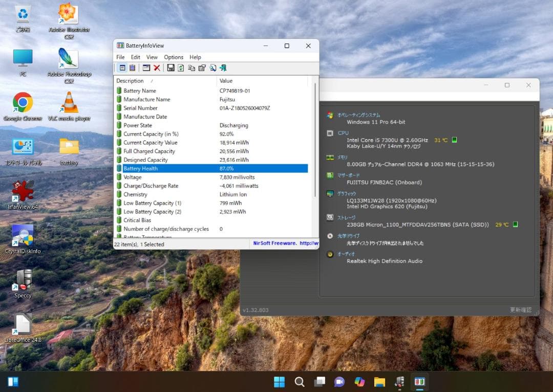
Task: Open the View menu in BatteryInfoView
Action: pyautogui.click(x=152, y=57)
